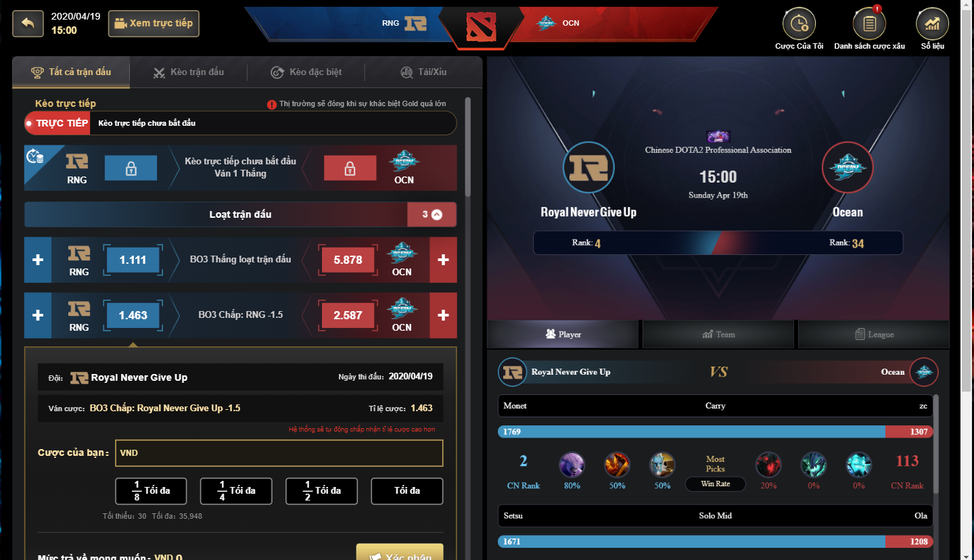Switch to the Team stats tab
The height and width of the screenshot is (560, 974).
718,334
